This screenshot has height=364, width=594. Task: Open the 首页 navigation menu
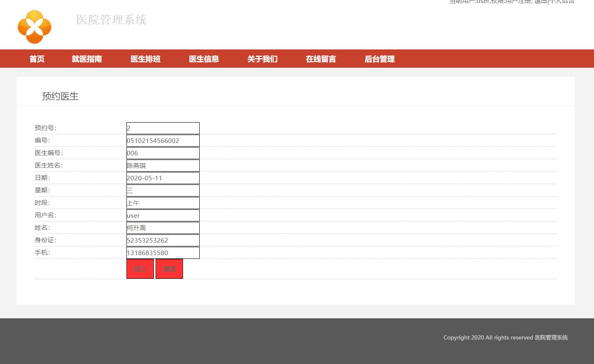(37, 59)
